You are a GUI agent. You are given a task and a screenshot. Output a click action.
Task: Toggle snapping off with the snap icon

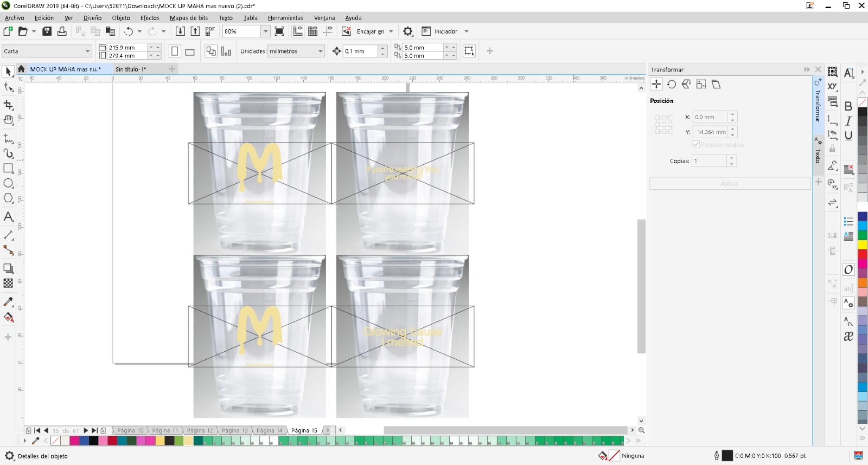[347, 31]
